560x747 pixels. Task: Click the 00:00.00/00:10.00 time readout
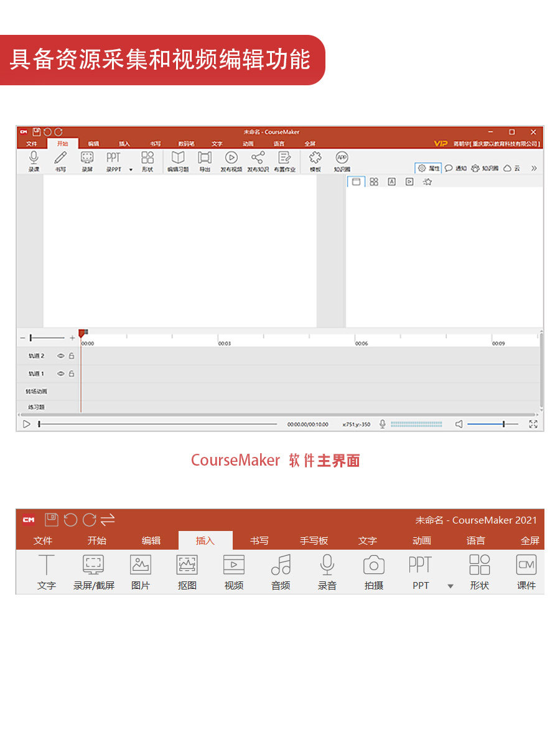click(x=307, y=425)
